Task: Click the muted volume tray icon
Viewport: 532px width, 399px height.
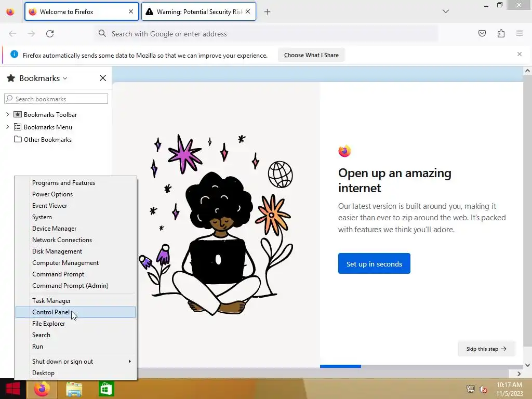Action: 483,389
